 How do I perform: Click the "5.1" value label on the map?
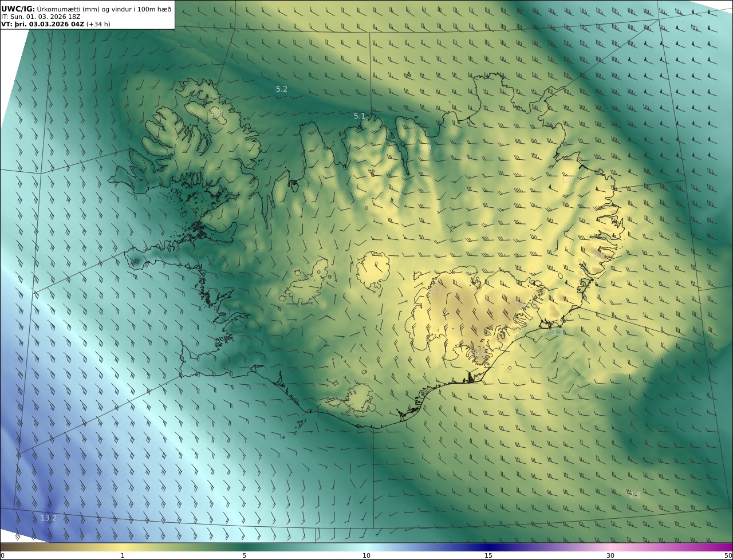pyautogui.click(x=360, y=116)
